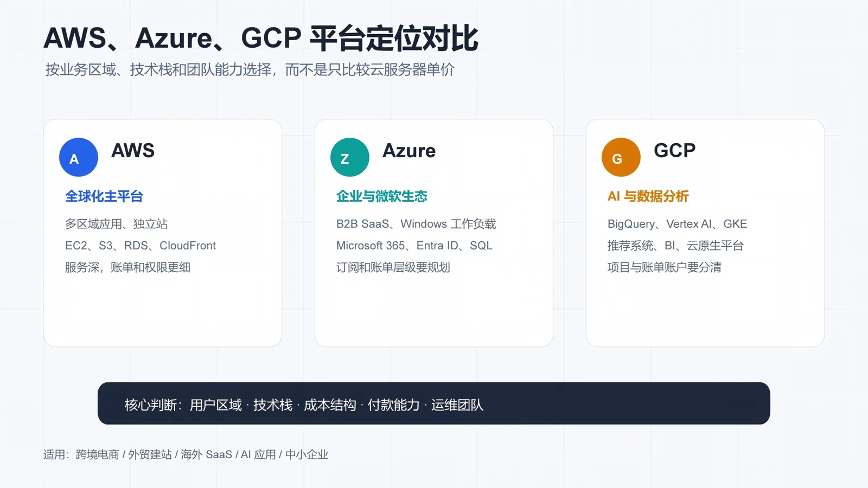868x488 pixels.
Task: Click the line 推荐系统、BI、云原生平台
Action: point(675,246)
